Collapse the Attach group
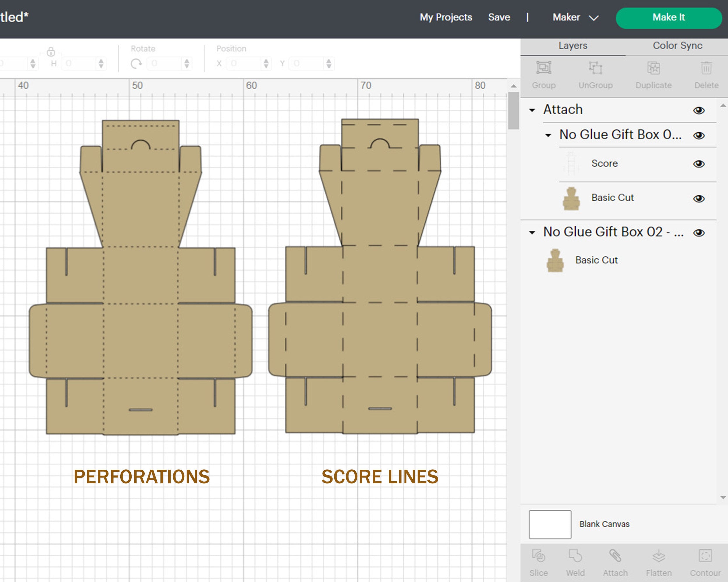Viewport: 728px width, 582px height. click(x=532, y=110)
